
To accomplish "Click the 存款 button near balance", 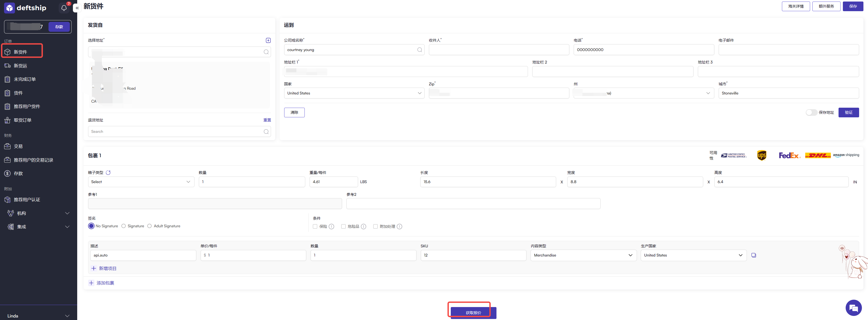I will 59,27.
